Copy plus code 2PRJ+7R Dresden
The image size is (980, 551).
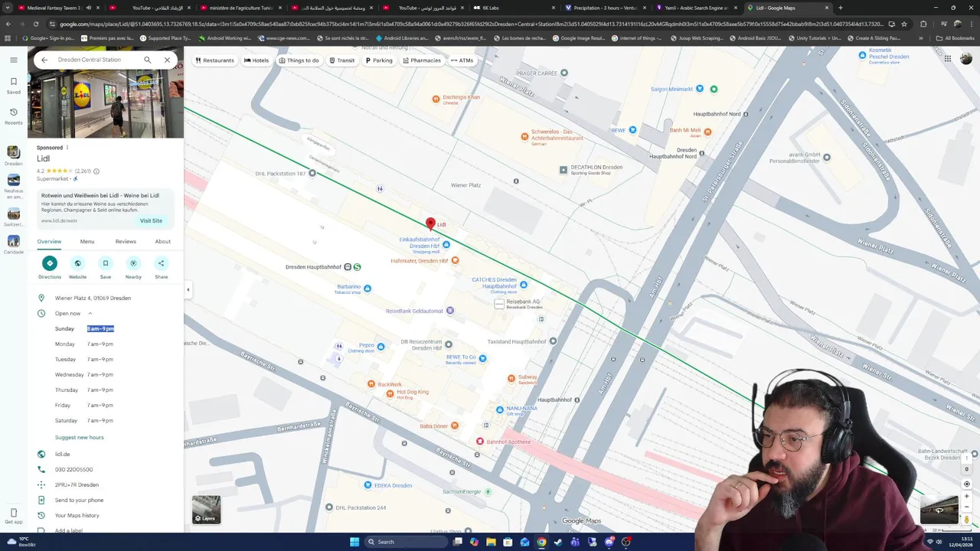(77, 484)
